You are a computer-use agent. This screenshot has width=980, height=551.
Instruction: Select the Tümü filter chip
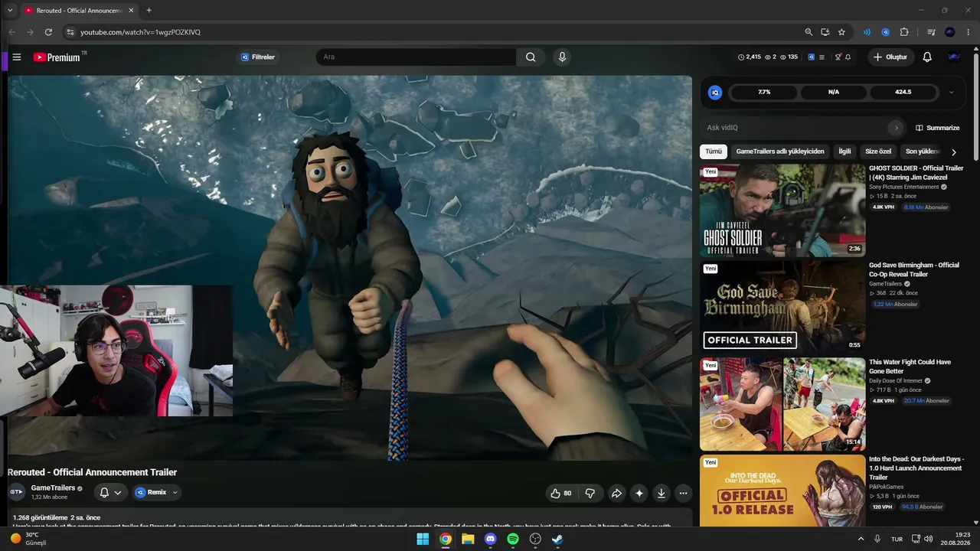pyautogui.click(x=714, y=152)
